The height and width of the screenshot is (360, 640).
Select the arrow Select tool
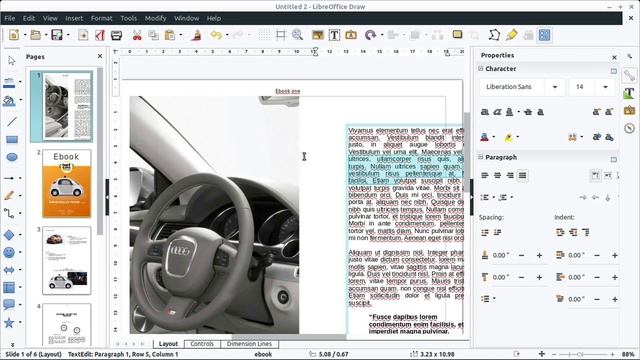(11, 61)
